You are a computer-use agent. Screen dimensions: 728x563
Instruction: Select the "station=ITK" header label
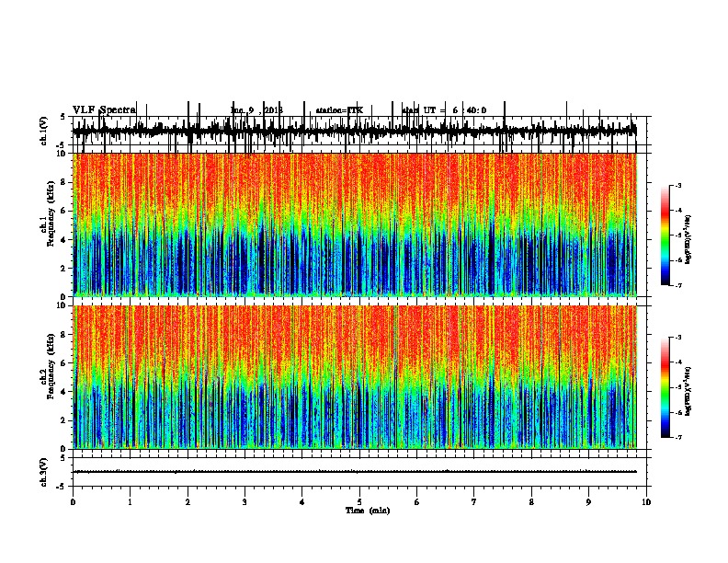(x=339, y=110)
